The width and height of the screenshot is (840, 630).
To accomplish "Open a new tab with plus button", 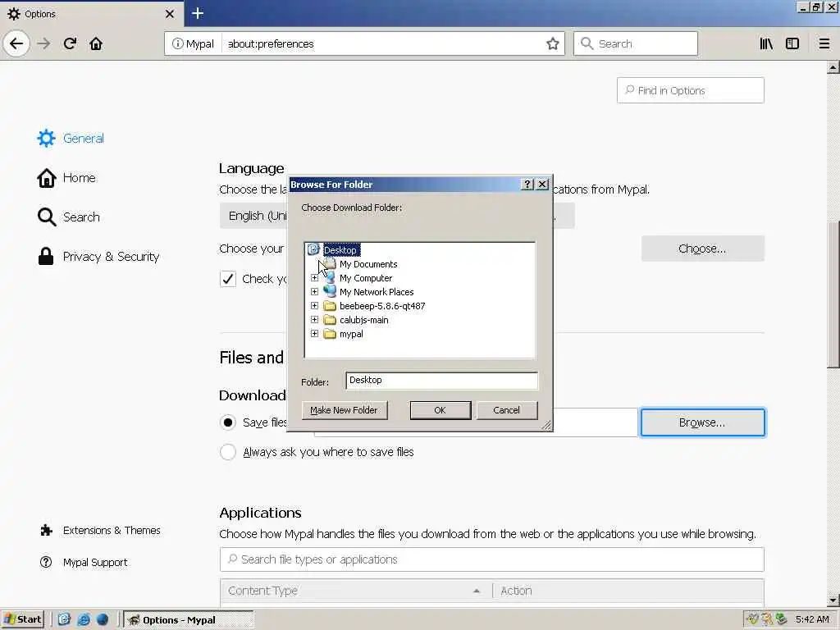I will click(x=197, y=13).
